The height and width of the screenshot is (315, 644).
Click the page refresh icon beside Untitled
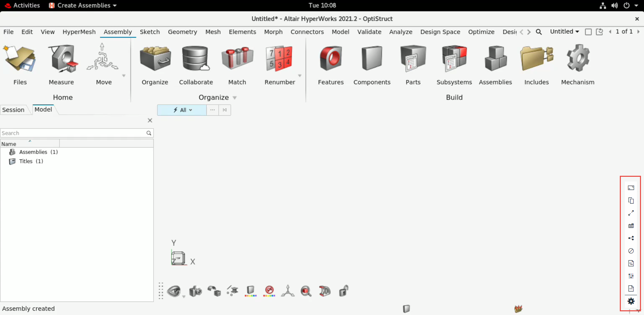pos(599,32)
